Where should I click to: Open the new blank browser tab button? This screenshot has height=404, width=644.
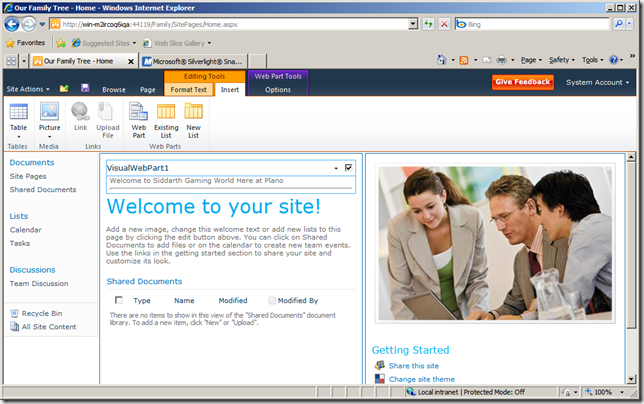click(x=258, y=61)
